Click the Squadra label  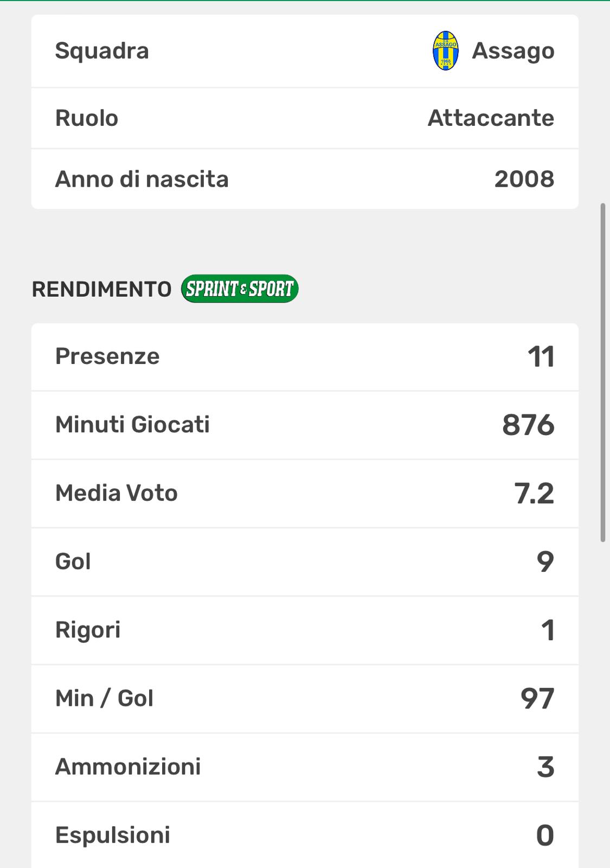(x=102, y=51)
